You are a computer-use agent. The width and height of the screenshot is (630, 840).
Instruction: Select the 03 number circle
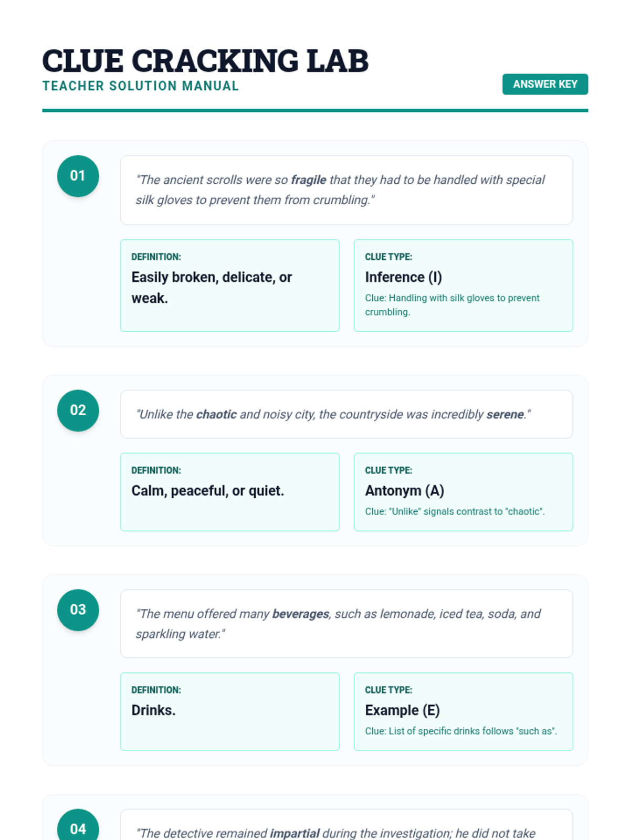(78, 610)
